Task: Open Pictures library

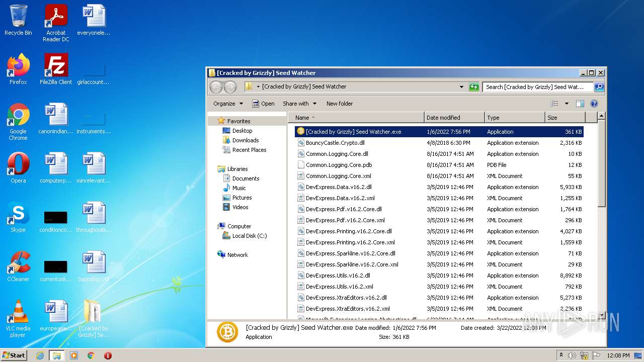Action: [242, 198]
